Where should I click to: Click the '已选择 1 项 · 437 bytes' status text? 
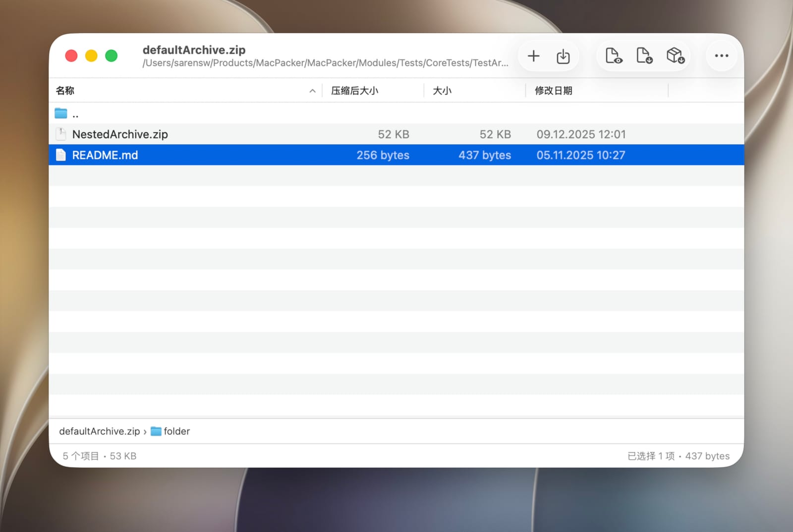point(679,456)
